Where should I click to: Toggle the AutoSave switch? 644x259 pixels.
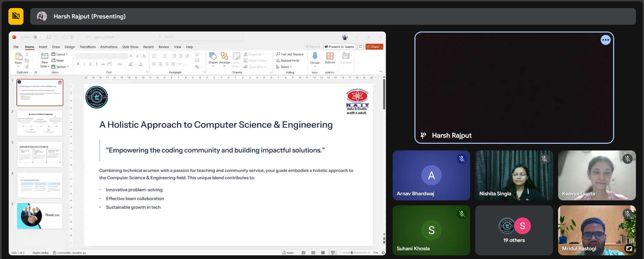coord(38,37)
